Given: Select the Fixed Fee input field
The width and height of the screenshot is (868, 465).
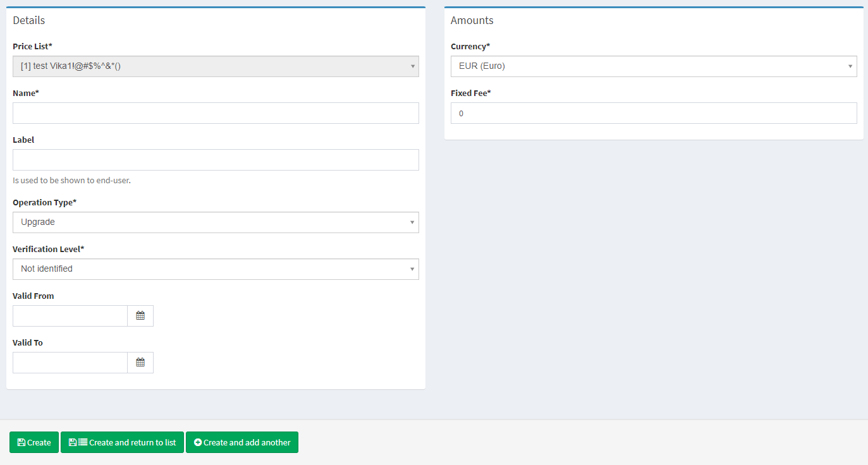Looking at the screenshot, I should [653, 113].
